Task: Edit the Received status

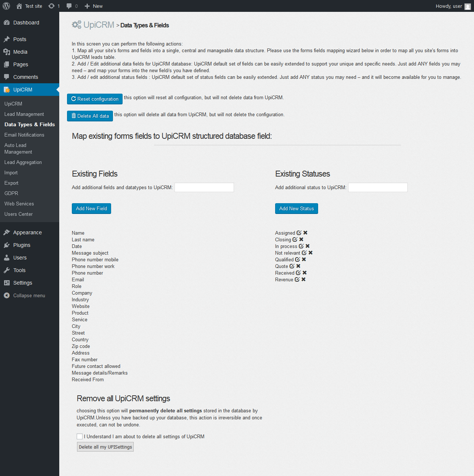Action: pos(298,273)
